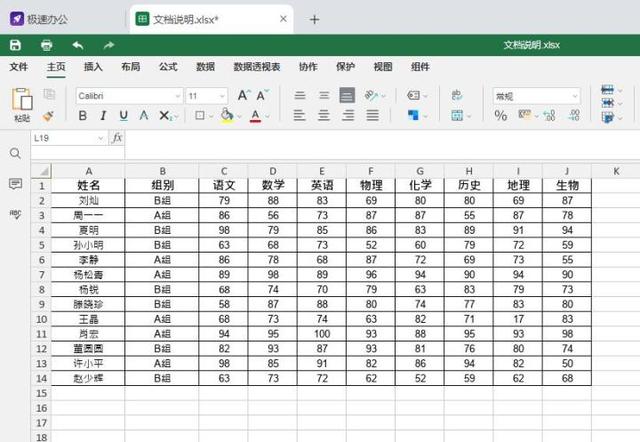This screenshot has height=442, width=640.
Task: Open the 协作 tab
Action: coord(308,67)
